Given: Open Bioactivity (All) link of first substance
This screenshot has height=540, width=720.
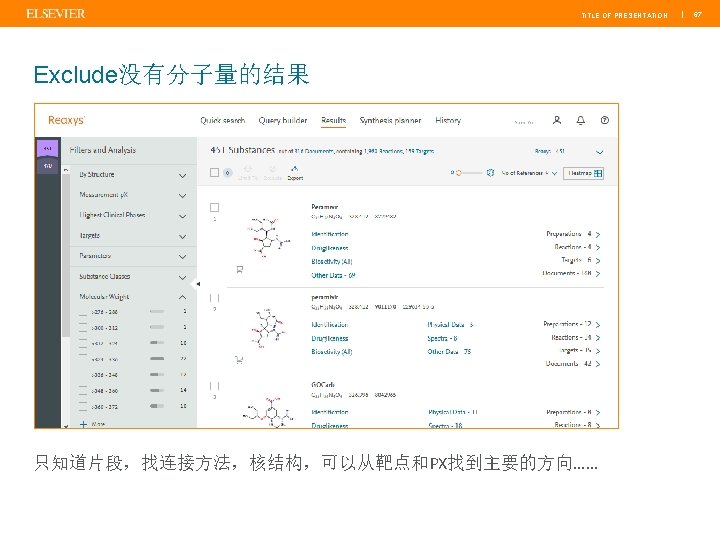Looking at the screenshot, I should pyautogui.click(x=332, y=261).
